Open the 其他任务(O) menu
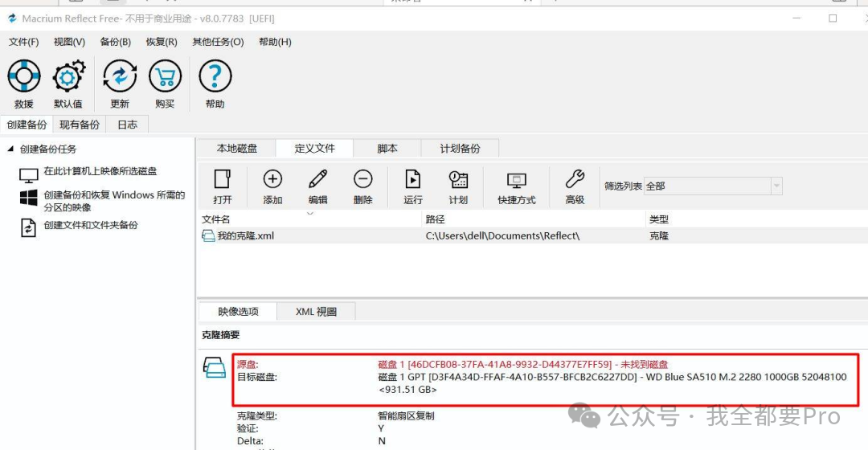 (218, 42)
